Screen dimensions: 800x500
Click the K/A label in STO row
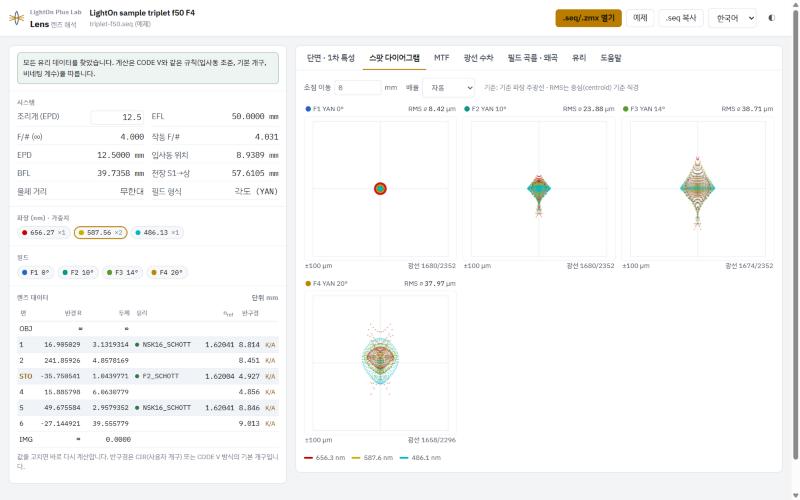pos(270,377)
